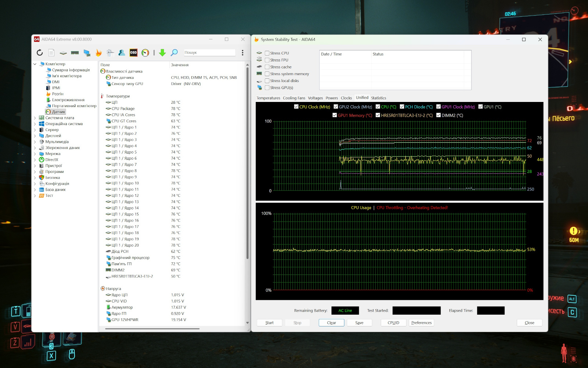Open the Report page icon in toolbar
This screenshot has height=368, width=588.
tap(51, 53)
